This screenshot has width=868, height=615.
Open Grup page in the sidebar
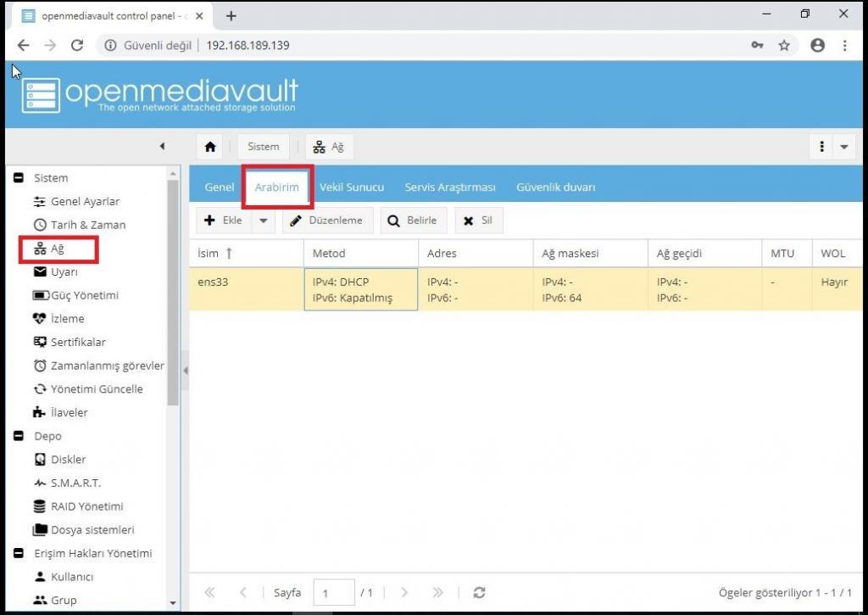point(55,600)
